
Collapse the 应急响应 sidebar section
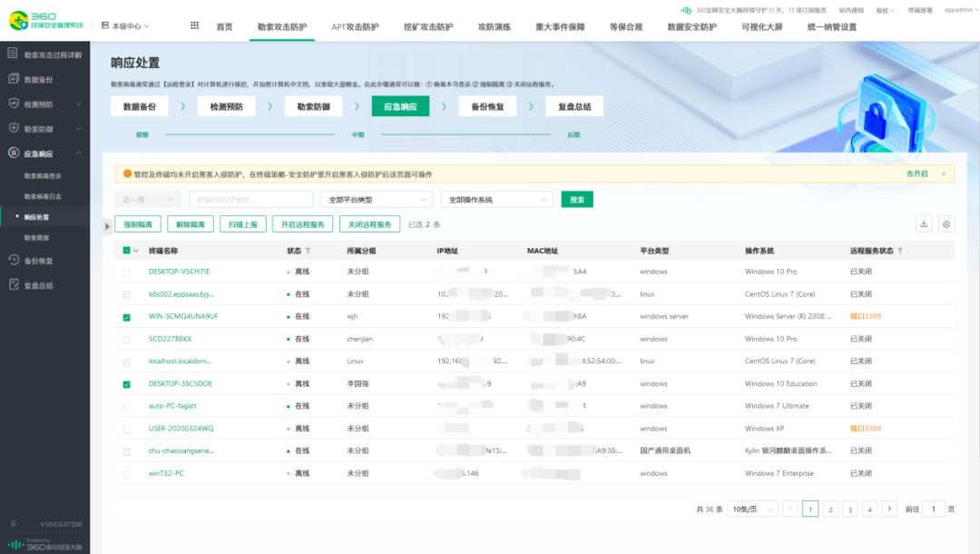[79, 153]
